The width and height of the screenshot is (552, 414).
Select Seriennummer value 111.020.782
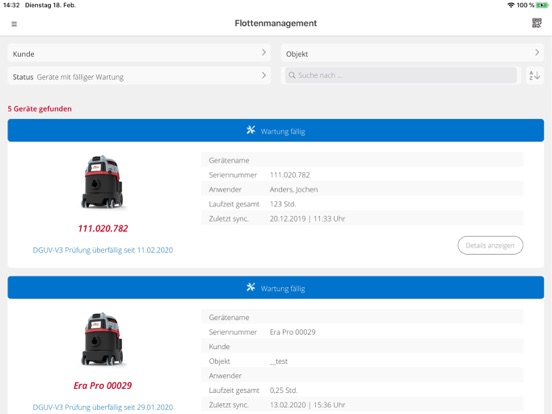click(x=290, y=175)
